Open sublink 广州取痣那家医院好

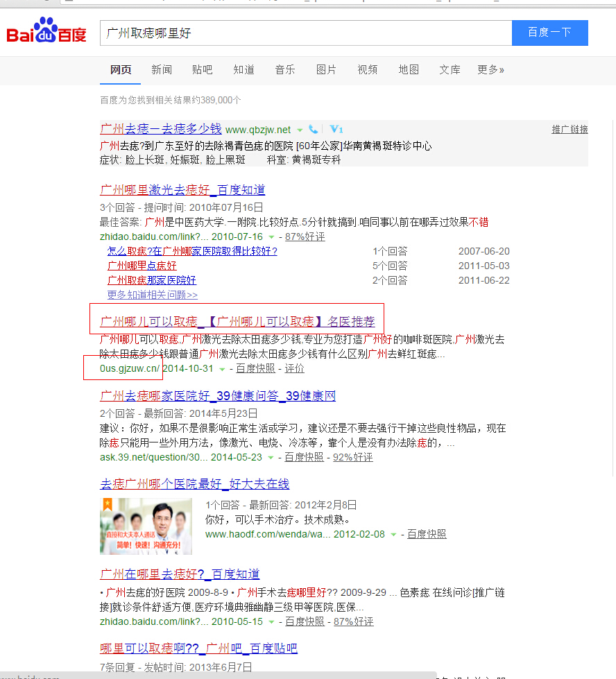point(152,281)
